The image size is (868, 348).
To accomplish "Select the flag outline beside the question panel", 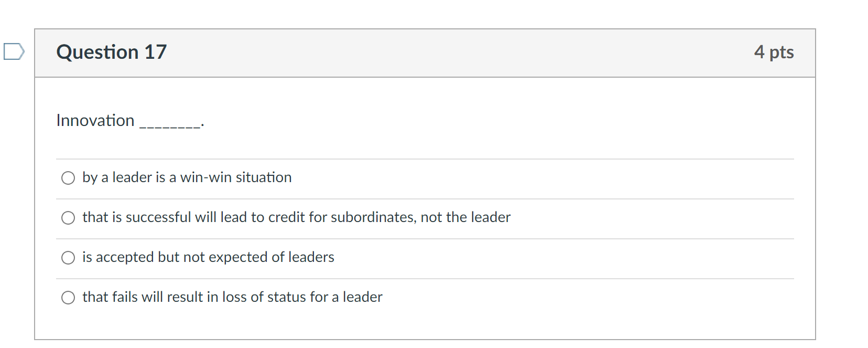I will pos(13,50).
